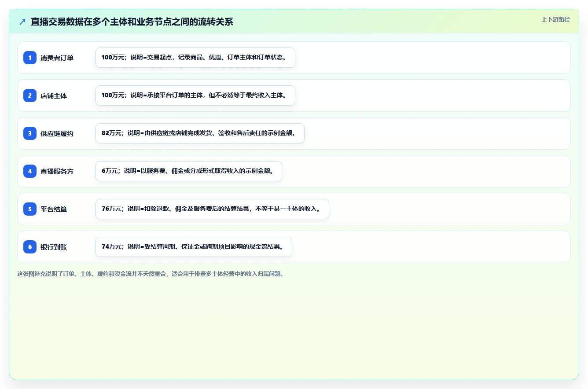Click the number 4 badge for 直播服务方
This screenshot has width=588, height=389.
(x=30, y=171)
